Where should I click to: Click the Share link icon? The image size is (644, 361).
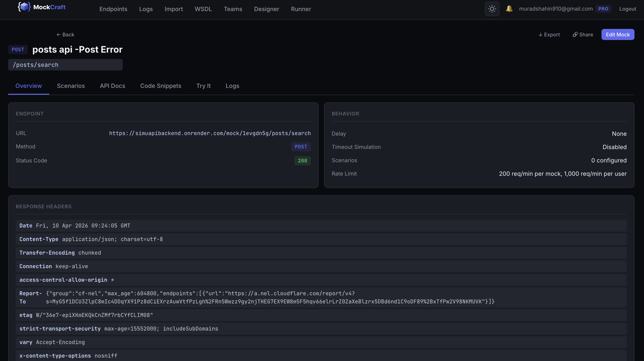575,35
